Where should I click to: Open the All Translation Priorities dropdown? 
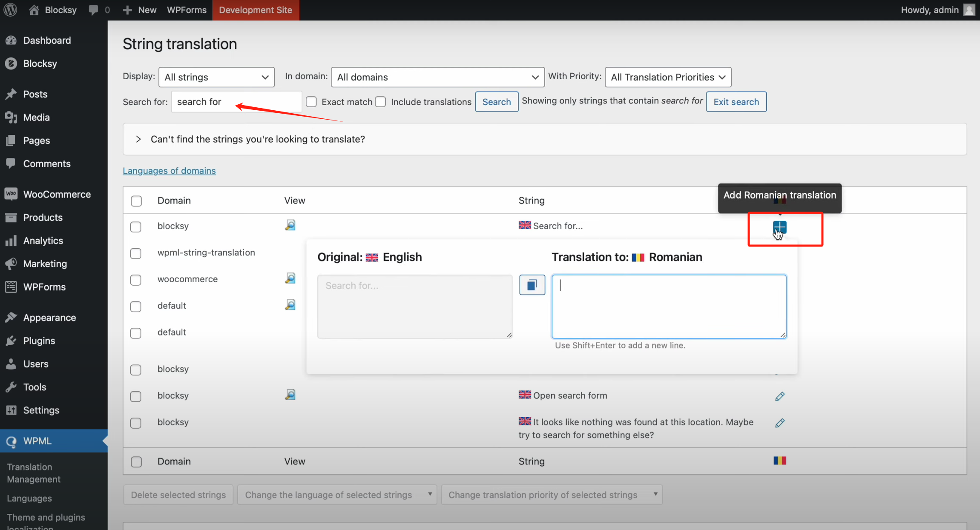667,77
